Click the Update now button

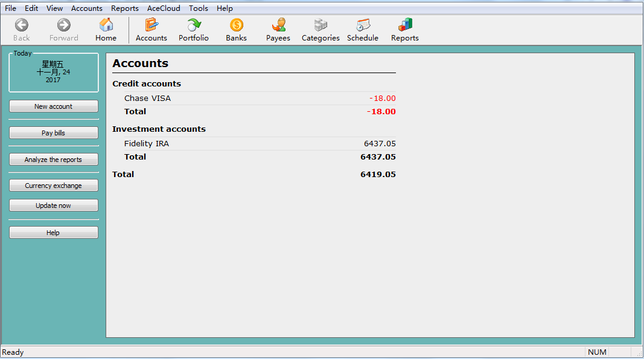[x=53, y=205]
